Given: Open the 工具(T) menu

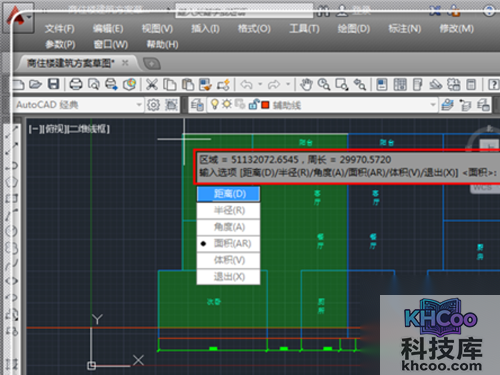Looking at the screenshot, I should click(x=304, y=29).
